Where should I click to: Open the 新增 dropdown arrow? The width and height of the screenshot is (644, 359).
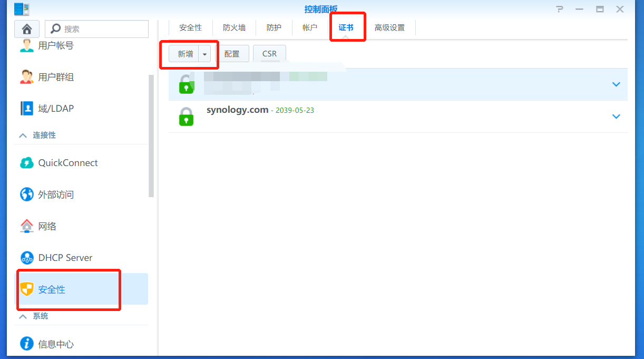[204, 54]
